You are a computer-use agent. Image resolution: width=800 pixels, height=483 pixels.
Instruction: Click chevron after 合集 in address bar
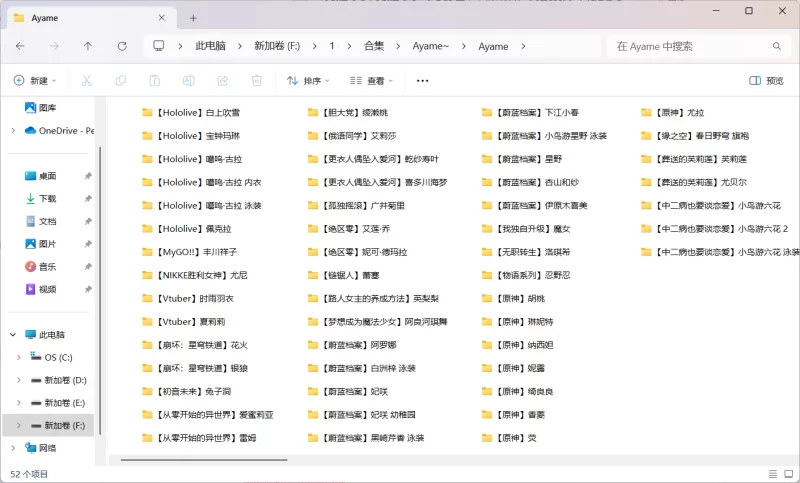(398, 46)
